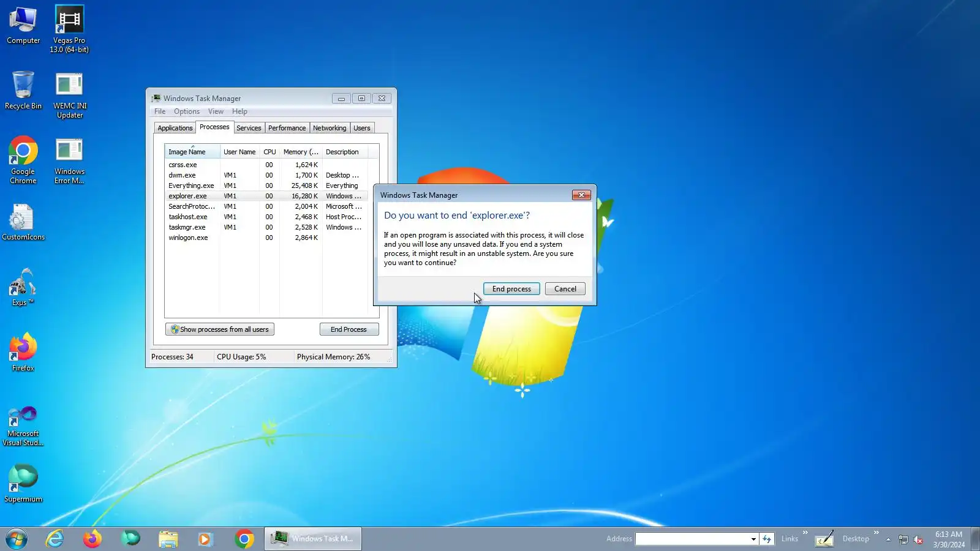980x551 pixels.
Task: Select the Google Chrome desktop shortcut
Action: coord(23,160)
